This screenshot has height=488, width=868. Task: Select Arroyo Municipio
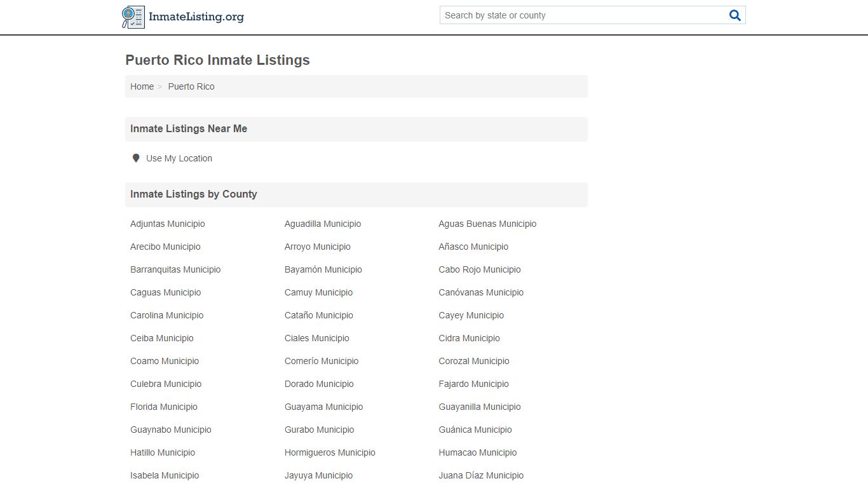pos(318,247)
